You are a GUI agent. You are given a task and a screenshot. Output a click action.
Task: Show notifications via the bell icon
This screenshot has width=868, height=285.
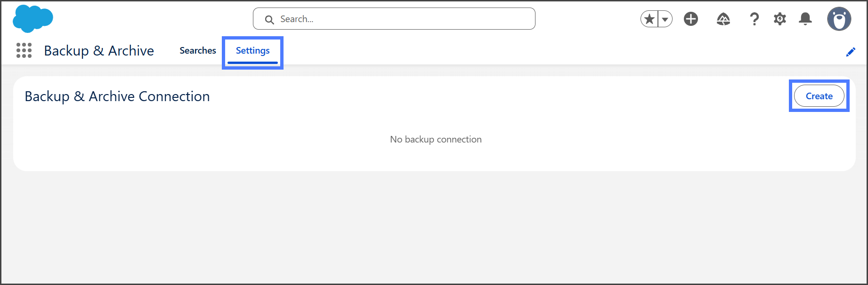[x=805, y=19]
